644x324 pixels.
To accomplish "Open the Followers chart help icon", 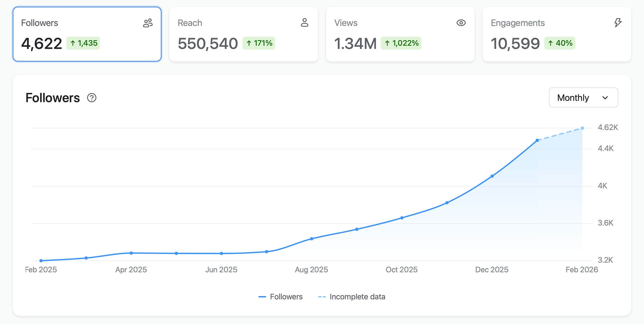I will coord(92,98).
